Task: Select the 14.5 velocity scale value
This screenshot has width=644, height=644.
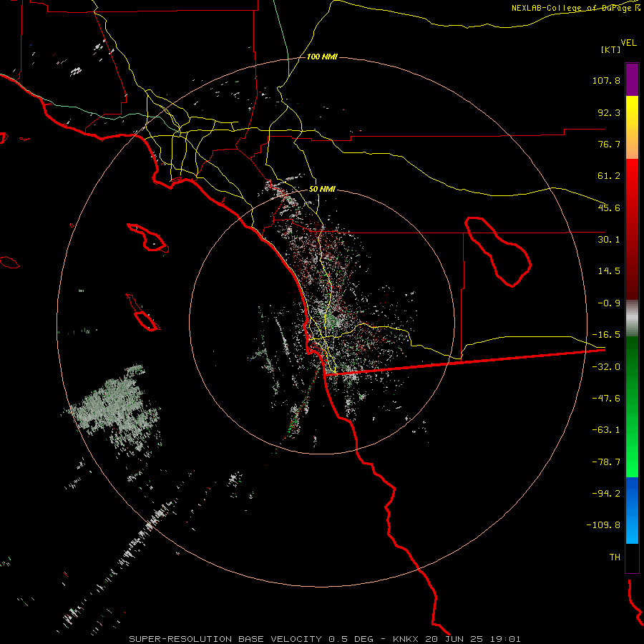Action: [609, 271]
